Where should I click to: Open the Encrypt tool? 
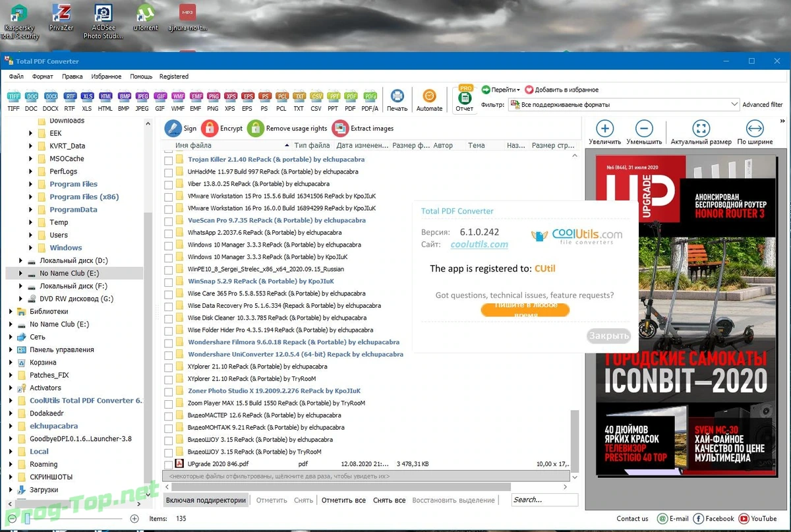[223, 128]
